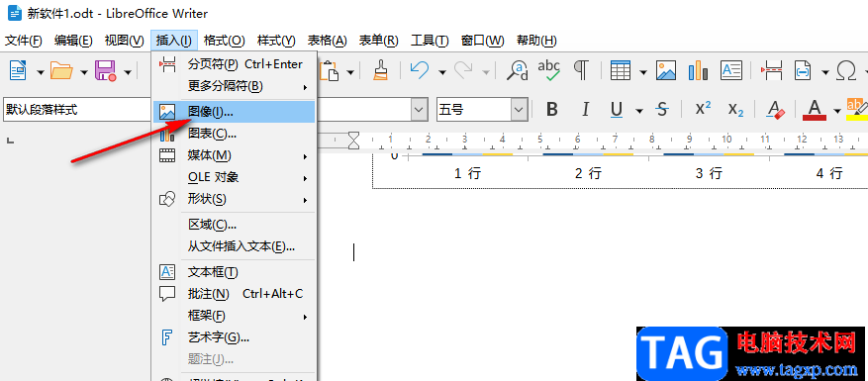868x381 pixels.
Task: Expand OLE 对象 submenu
Action: pos(234,177)
